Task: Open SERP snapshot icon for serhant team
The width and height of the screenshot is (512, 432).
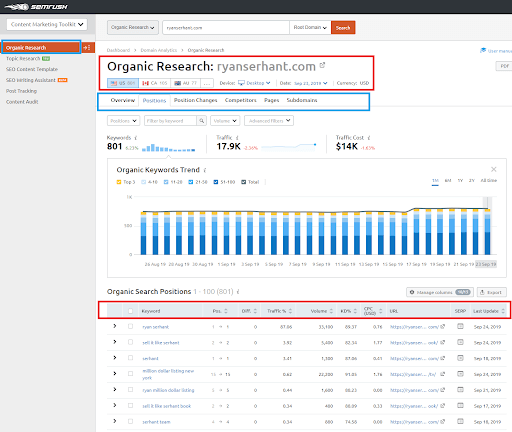Action: (x=460, y=421)
